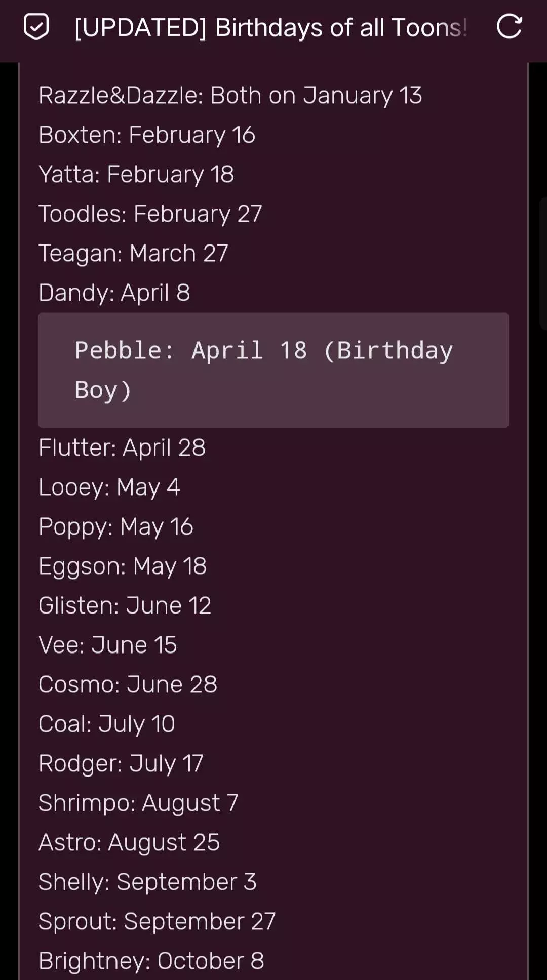Viewport: 547px width, 980px height.
Task: Tap the Flutter April 28 line
Action: pyautogui.click(x=122, y=448)
